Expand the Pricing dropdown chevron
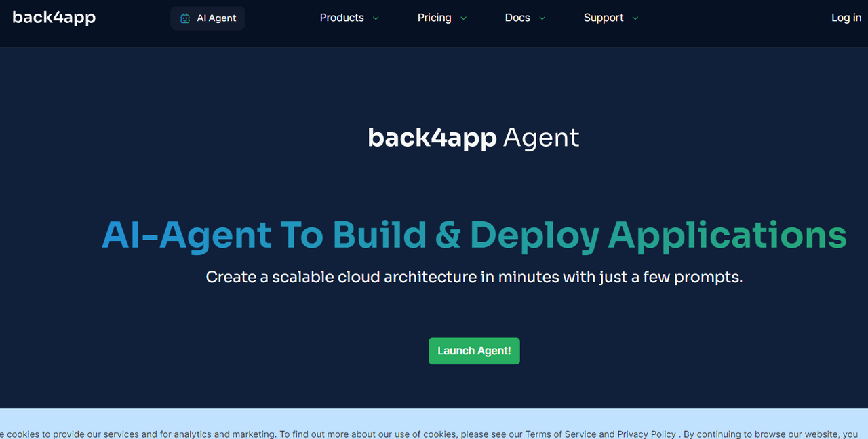This screenshot has width=868, height=439. (463, 18)
